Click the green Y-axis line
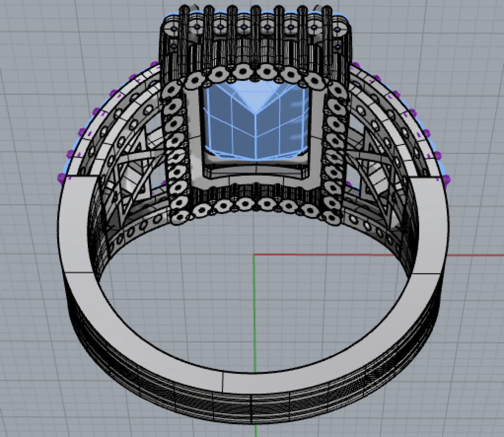The height and width of the screenshot is (437, 504). [254, 313]
